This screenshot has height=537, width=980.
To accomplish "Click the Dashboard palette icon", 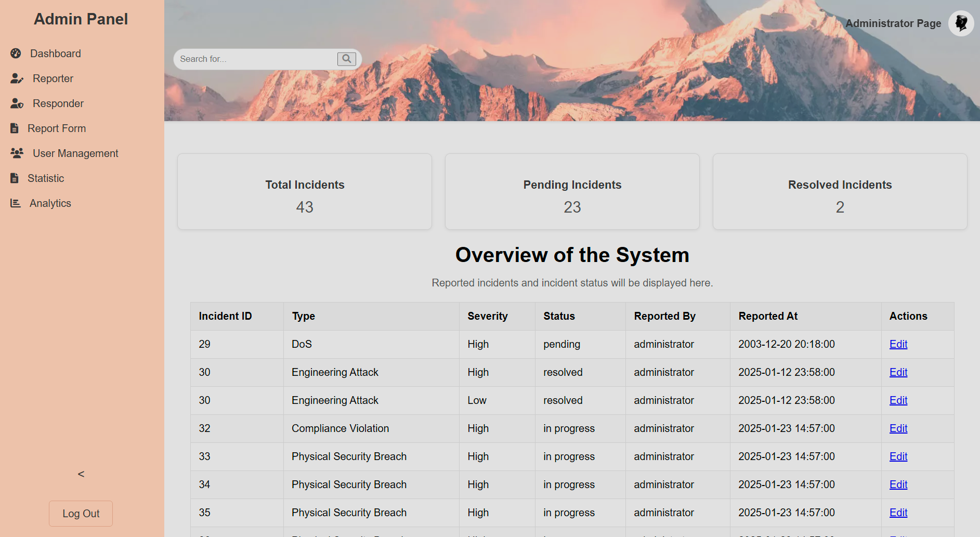I will point(16,53).
